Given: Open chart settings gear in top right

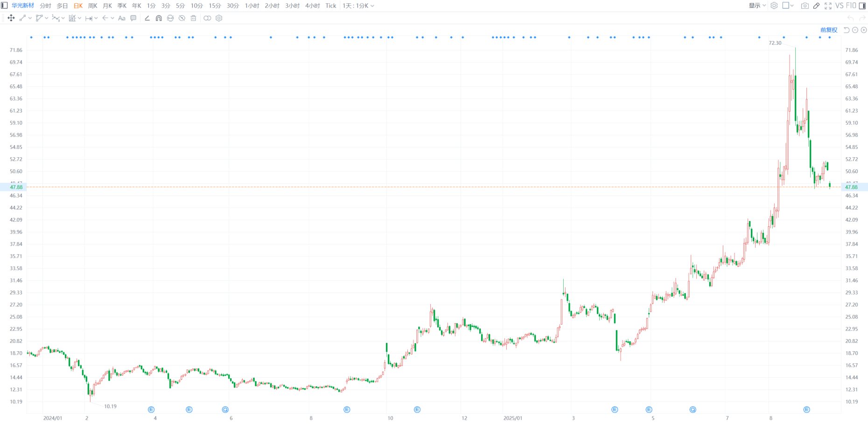Looking at the screenshot, I should coord(774,6).
